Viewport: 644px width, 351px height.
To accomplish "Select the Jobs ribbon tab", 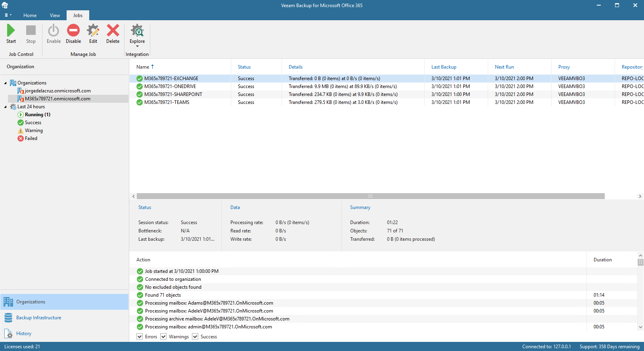I will coord(78,15).
